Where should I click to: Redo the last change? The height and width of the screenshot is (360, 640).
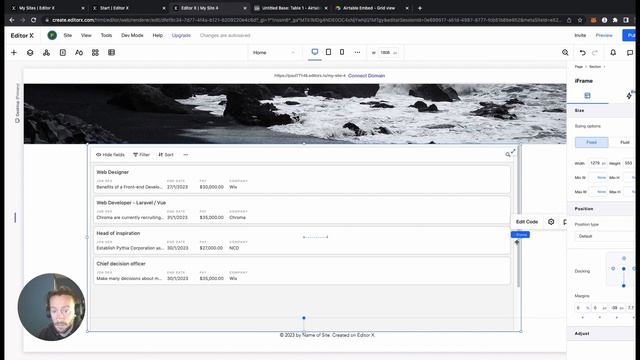tap(595, 52)
